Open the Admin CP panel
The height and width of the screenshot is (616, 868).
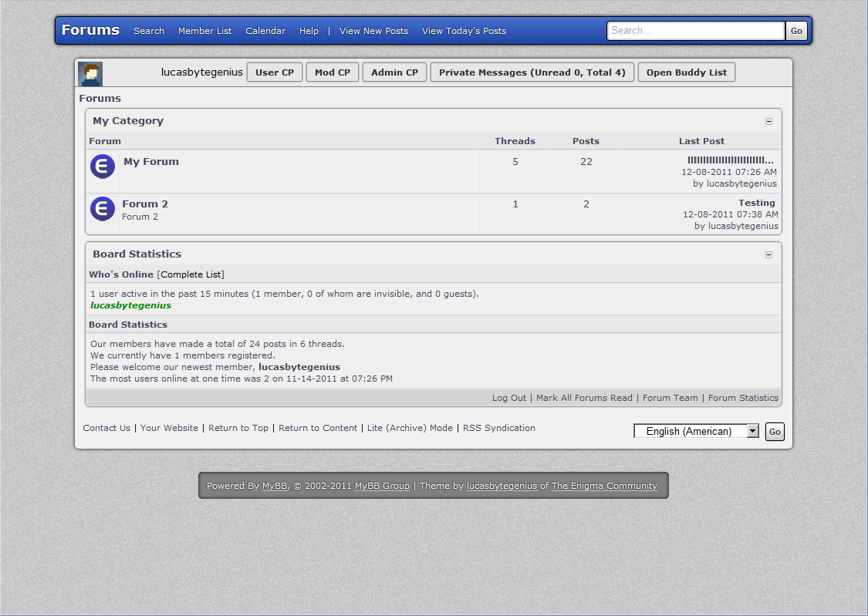pos(394,72)
